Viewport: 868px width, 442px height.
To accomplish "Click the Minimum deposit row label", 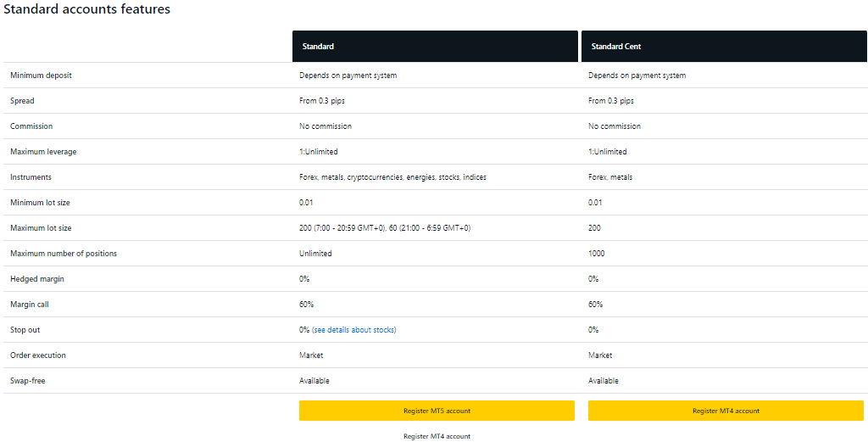I will (x=41, y=76).
